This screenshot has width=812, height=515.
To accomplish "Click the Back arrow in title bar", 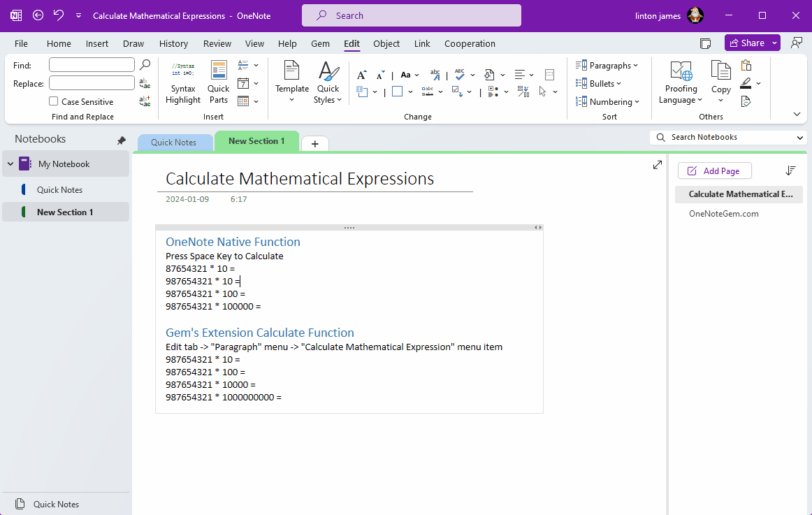I will [38, 15].
